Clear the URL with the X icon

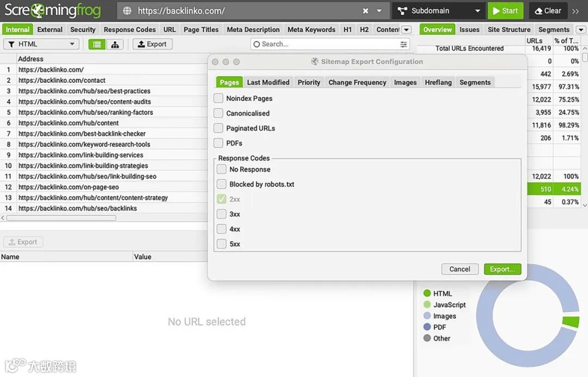click(365, 11)
